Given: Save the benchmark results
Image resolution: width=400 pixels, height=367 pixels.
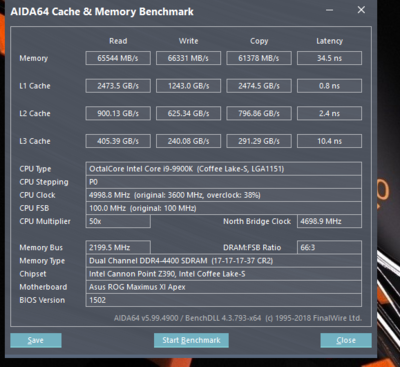Looking at the screenshot, I should click(x=36, y=340).
